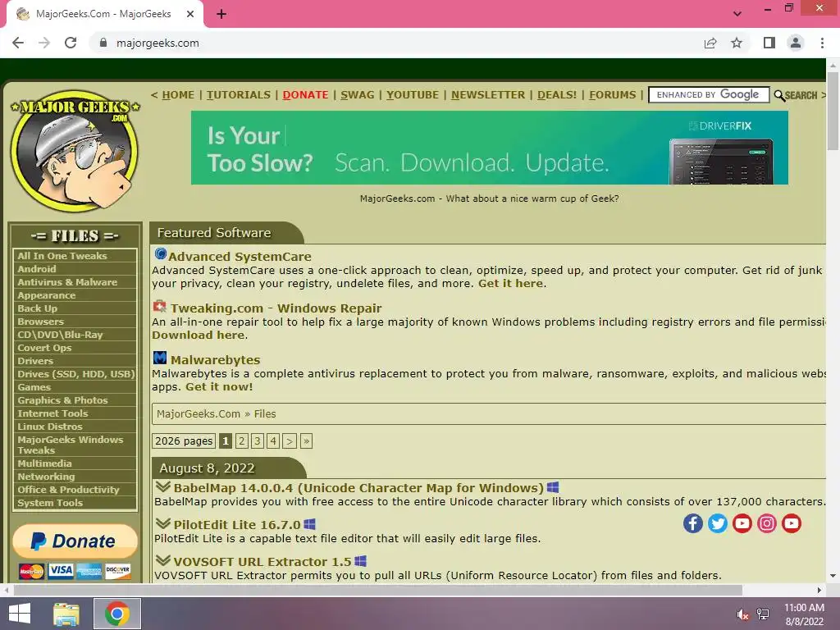The width and height of the screenshot is (840, 630).
Task: Open the HOME menu link
Action: pos(178,95)
